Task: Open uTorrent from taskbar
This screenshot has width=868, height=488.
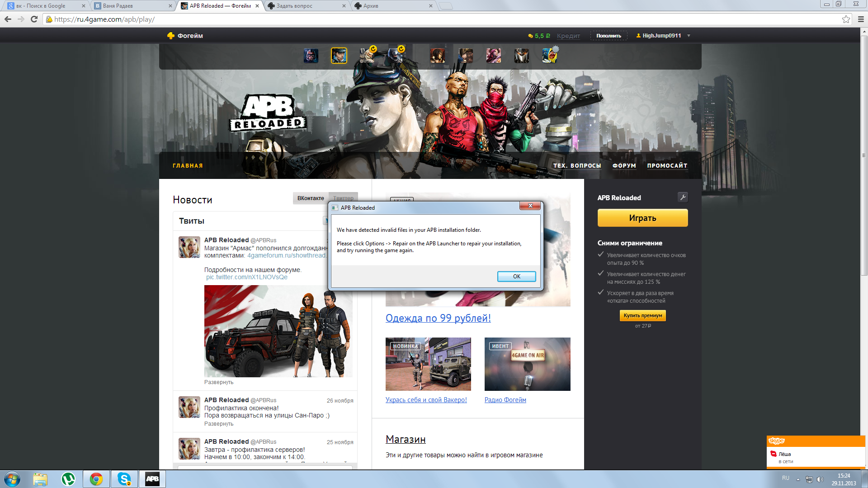Action: (68, 479)
